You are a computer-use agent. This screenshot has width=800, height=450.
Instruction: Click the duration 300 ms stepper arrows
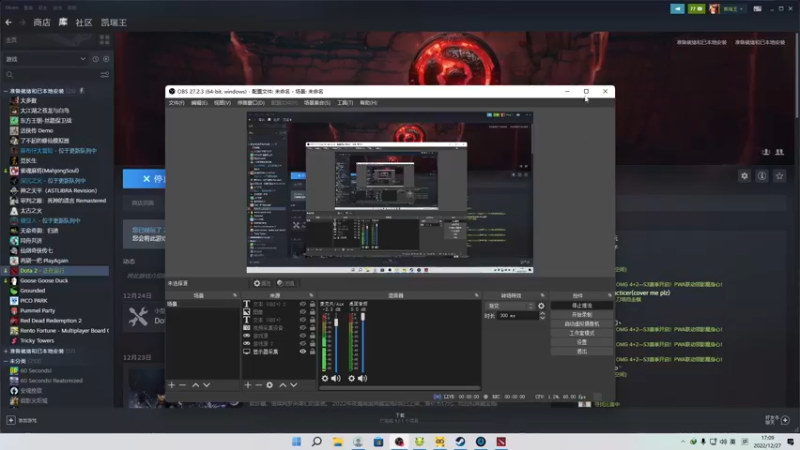point(542,316)
